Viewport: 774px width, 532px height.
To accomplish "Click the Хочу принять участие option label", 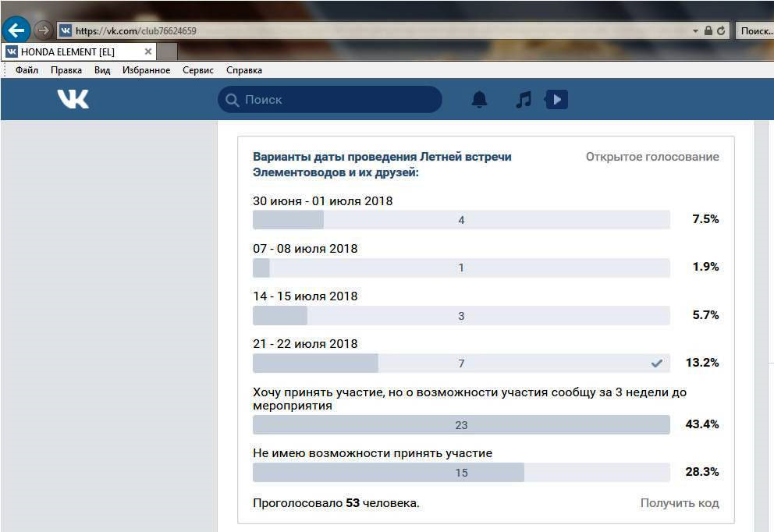I will pyautogui.click(x=470, y=399).
